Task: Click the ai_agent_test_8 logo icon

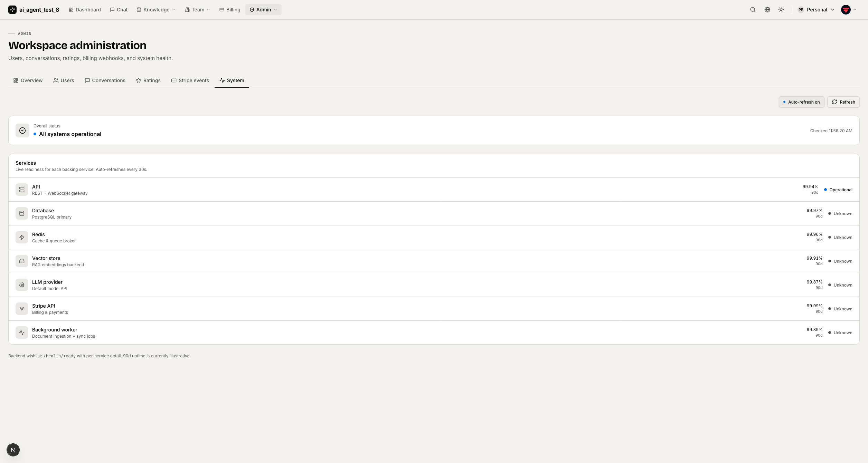Action: pos(12,10)
